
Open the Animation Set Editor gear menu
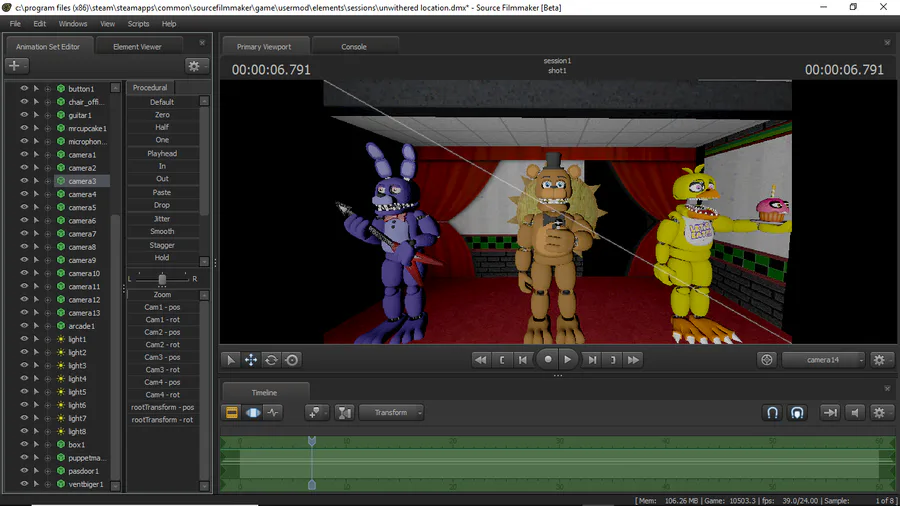pyautogui.click(x=195, y=66)
